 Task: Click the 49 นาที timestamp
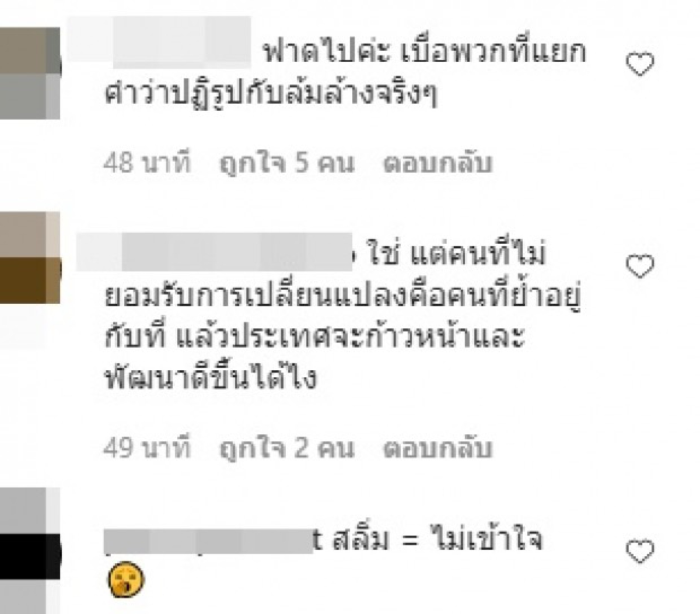point(147,448)
